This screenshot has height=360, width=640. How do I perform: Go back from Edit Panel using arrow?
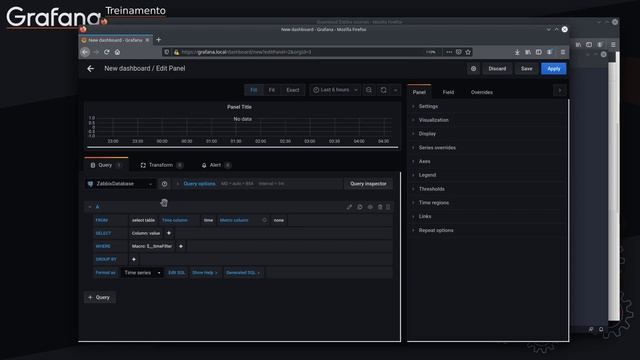(91, 69)
